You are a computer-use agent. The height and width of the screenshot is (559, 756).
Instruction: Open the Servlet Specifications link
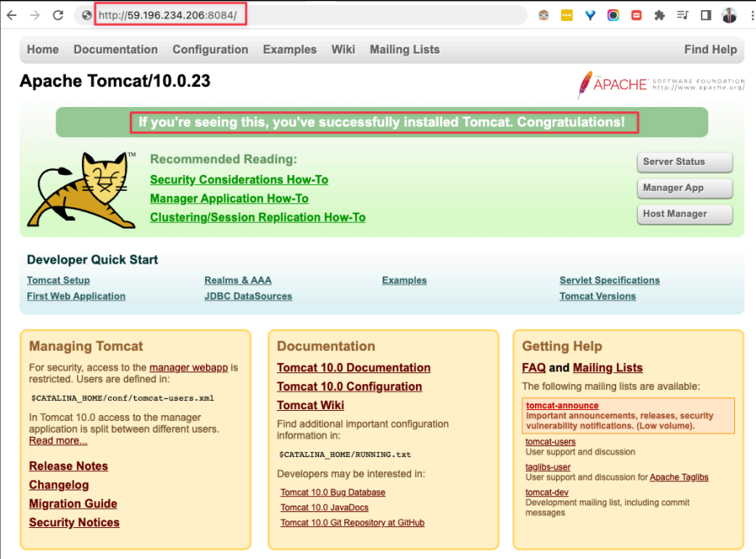609,280
